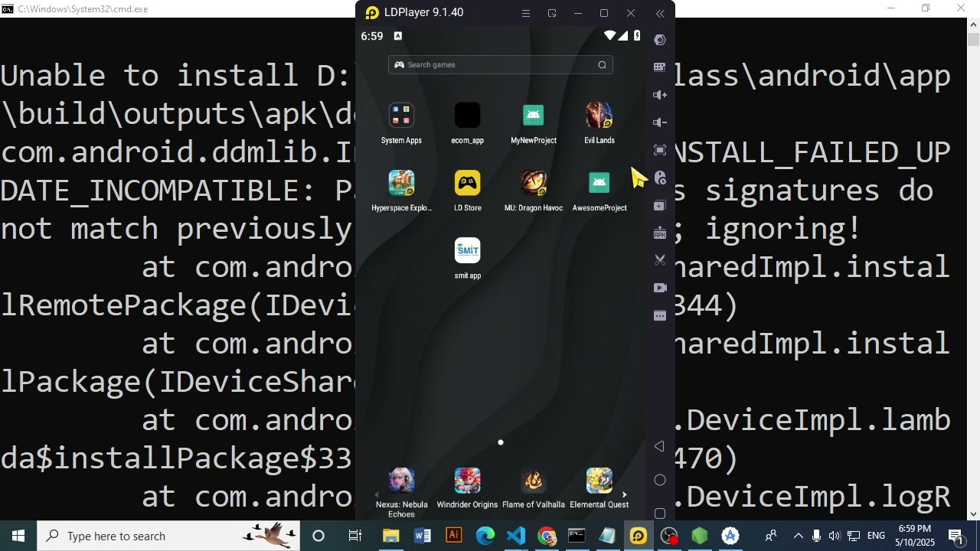Collapse LDPlayer sidebar with double arrow
Screen dimensions: 980x551
(x=660, y=13)
